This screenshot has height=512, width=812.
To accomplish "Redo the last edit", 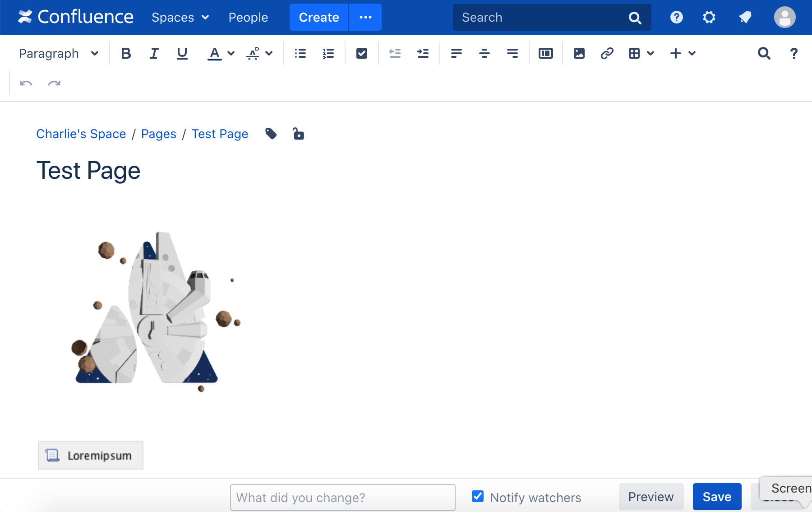I will (x=54, y=83).
